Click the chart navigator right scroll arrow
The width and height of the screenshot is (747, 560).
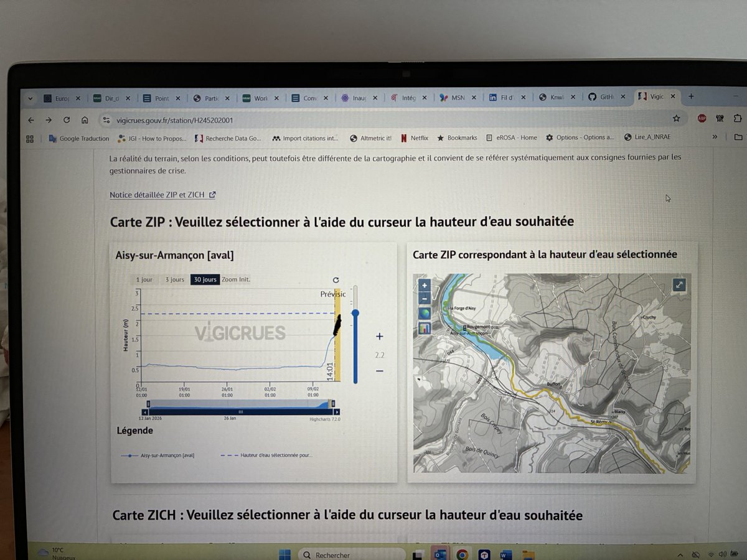click(337, 412)
